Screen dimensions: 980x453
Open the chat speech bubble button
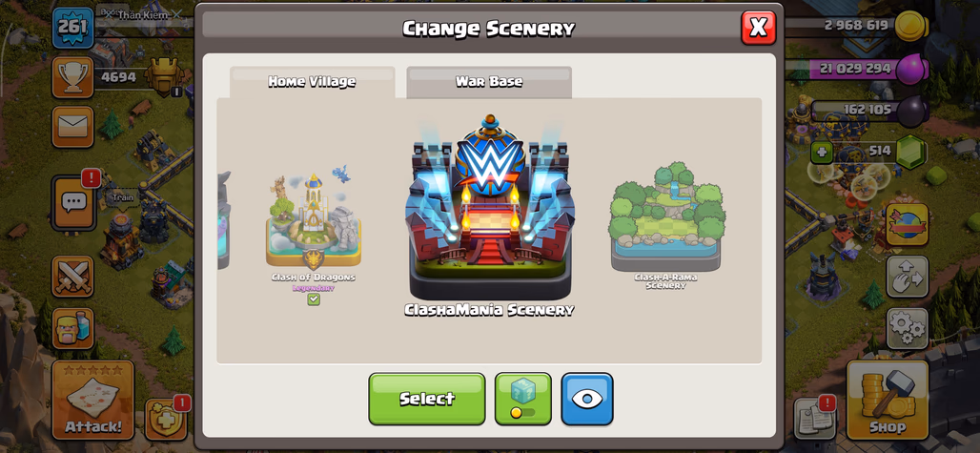tap(73, 202)
